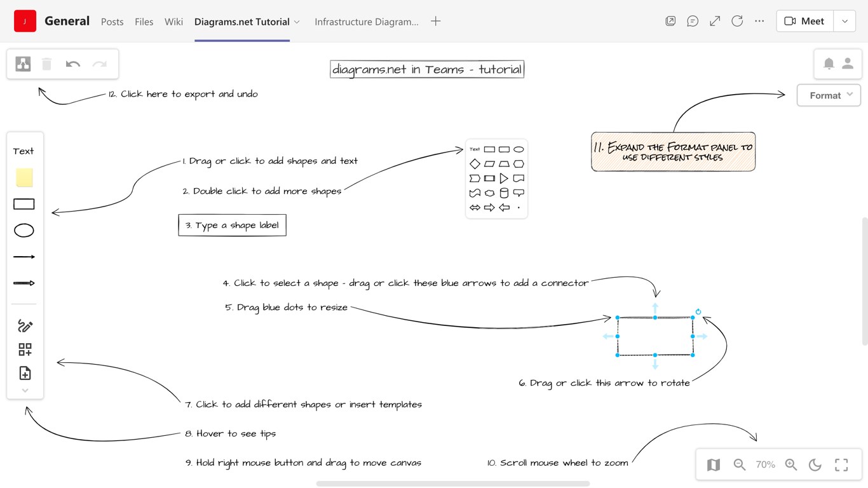Open the Meet options dropdown arrow

(844, 21)
